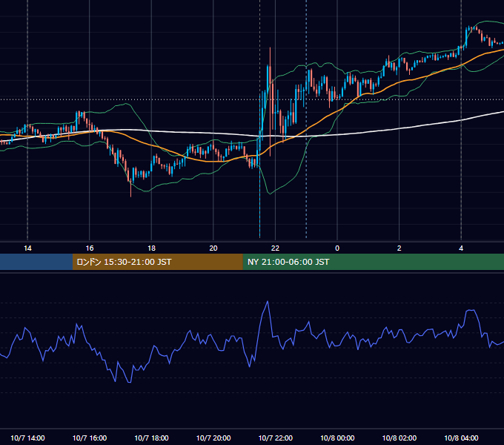Click the ロンドン 15:30-21:00 JST session bar
The image size is (504, 445).
pos(157,262)
